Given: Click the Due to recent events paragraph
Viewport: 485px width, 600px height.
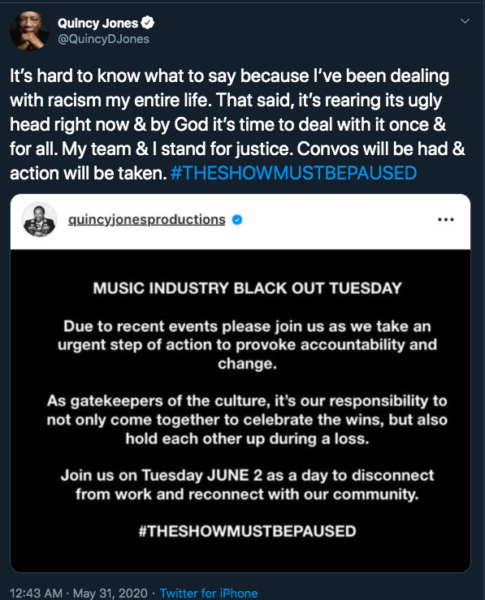Looking at the screenshot, I should [247, 345].
